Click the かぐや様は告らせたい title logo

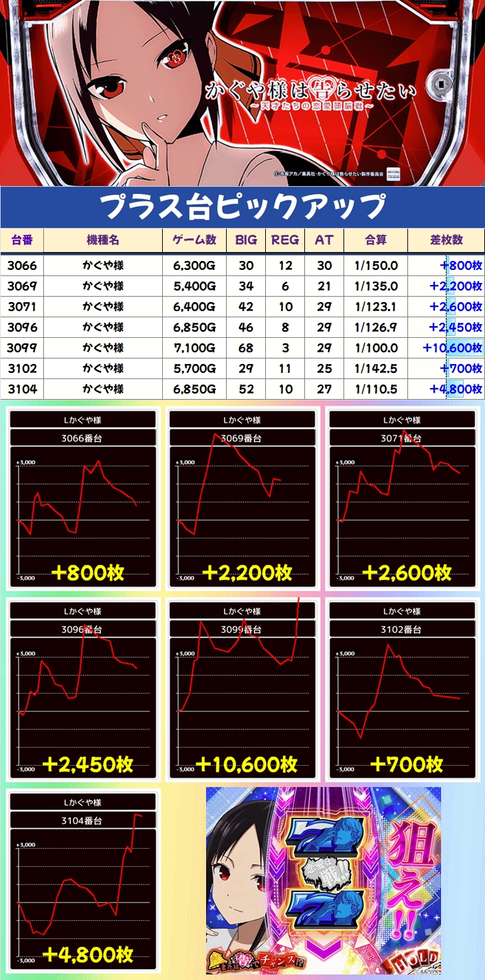(x=311, y=92)
